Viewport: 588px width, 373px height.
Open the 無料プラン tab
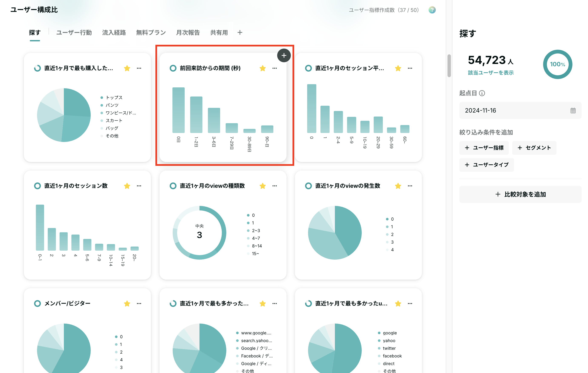(151, 33)
